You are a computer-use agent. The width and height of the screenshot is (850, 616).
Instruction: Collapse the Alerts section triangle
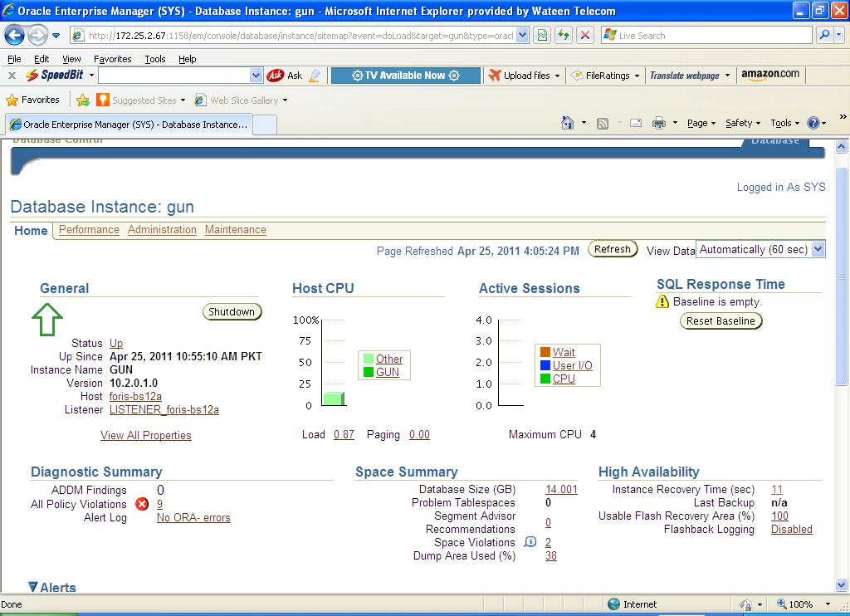pyautogui.click(x=33, y=587)
